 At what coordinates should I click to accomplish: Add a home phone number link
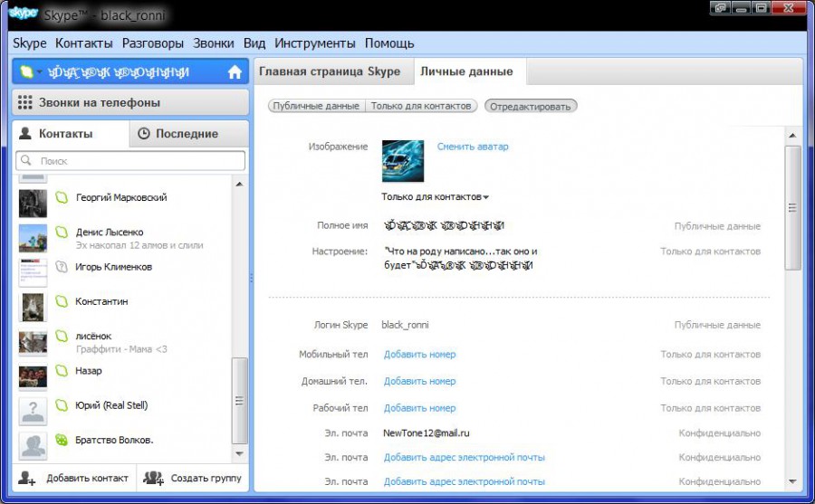(419, 381)
